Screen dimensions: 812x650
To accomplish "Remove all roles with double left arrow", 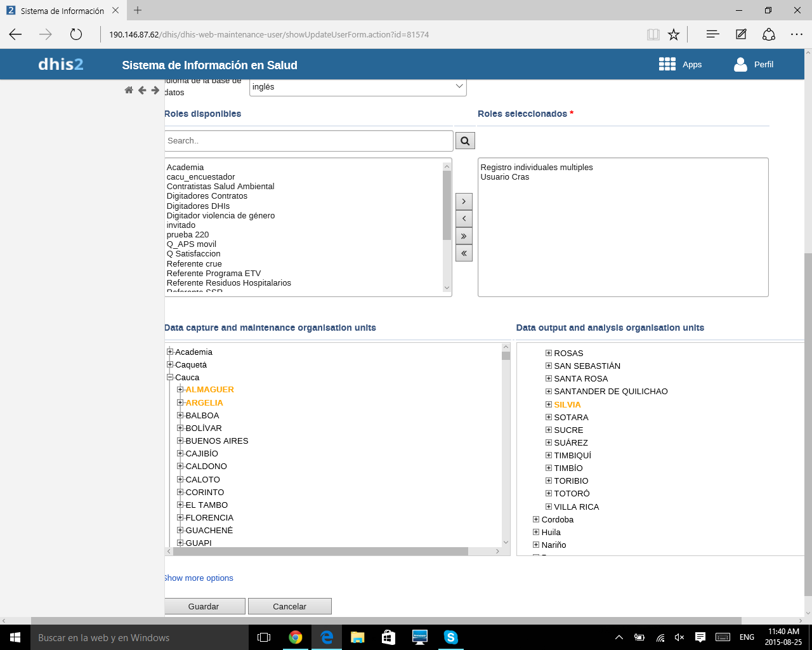I will tap(464, 253).
